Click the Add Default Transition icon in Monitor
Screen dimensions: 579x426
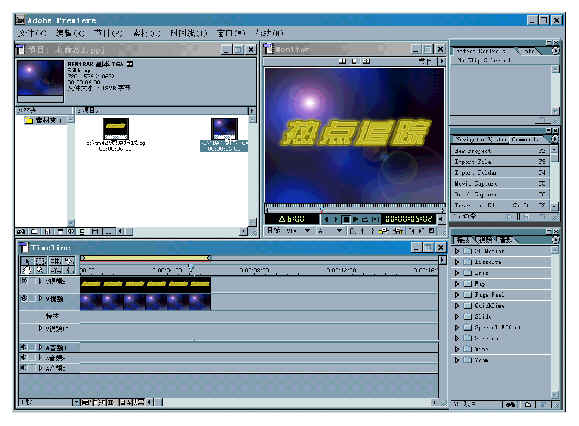[x=431, y=231]
